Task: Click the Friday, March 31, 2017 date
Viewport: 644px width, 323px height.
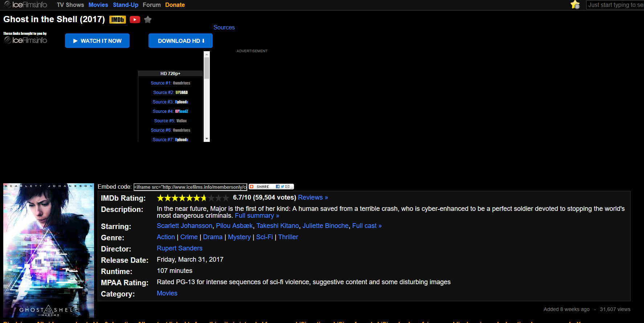Action: [x=190, y=259]
